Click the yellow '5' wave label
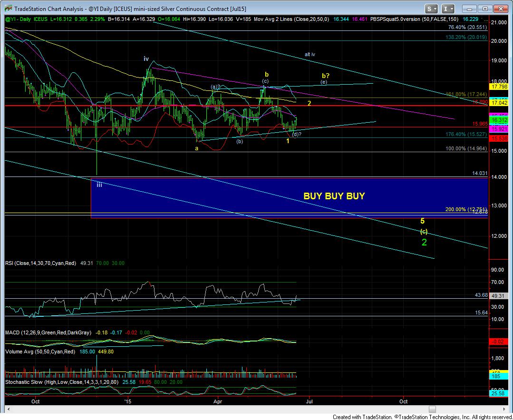The width and height of the screenshot is (513, 420). [x=422, y=221]
